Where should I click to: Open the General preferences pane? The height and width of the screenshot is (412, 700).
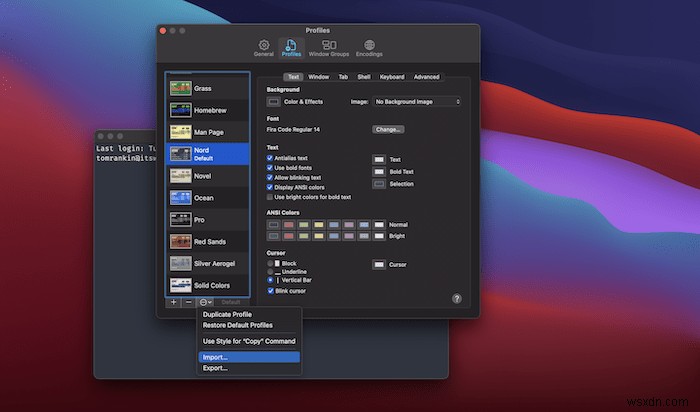point(264,47)
